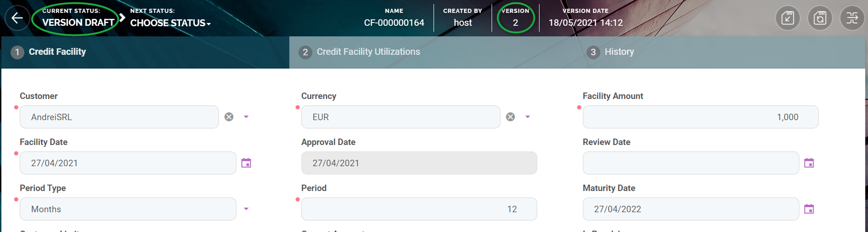Clear the Customer field selection
The image size is (868, 232).
pos(229,117)
